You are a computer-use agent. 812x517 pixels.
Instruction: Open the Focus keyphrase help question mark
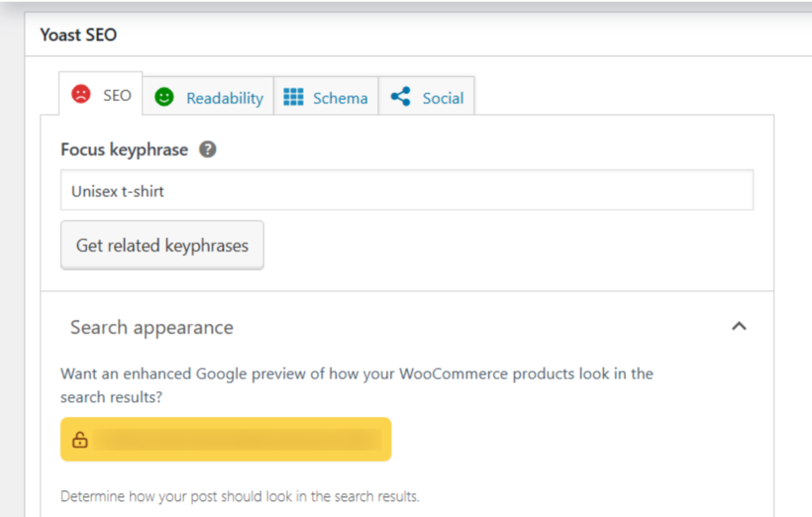(208, 150)
